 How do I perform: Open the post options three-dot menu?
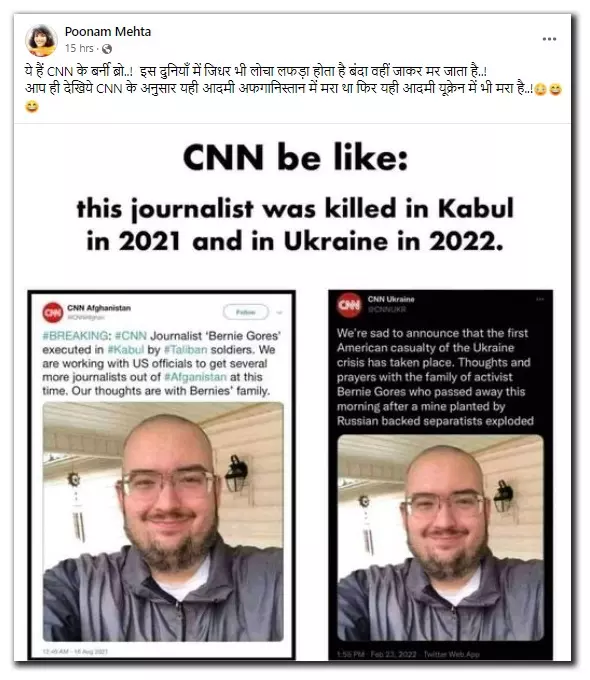coord(549,39)
